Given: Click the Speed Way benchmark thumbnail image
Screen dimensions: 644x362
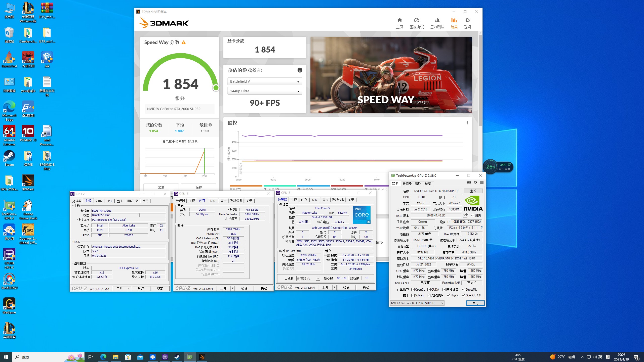Looking at the screenshot, I should [391, 75].
